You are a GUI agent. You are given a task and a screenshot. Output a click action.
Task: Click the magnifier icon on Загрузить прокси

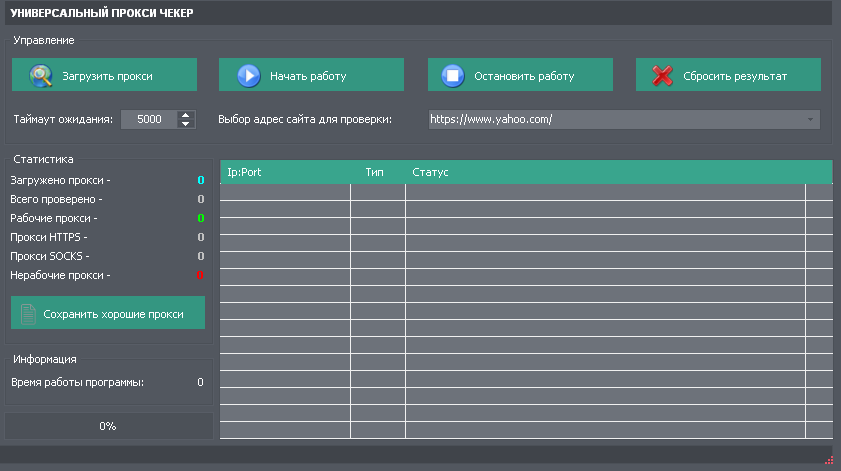(40, 76)
